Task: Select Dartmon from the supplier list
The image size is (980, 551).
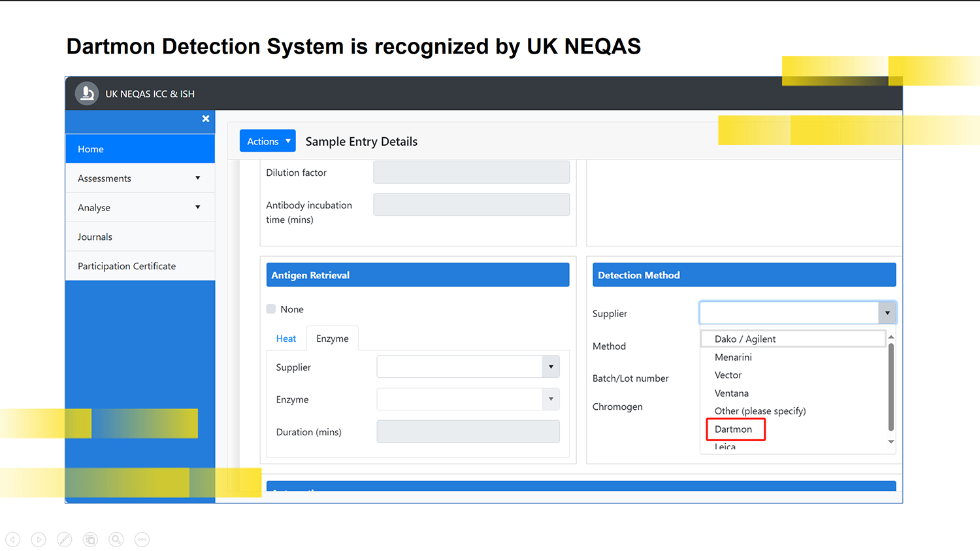Action: [x=734, y=429]
